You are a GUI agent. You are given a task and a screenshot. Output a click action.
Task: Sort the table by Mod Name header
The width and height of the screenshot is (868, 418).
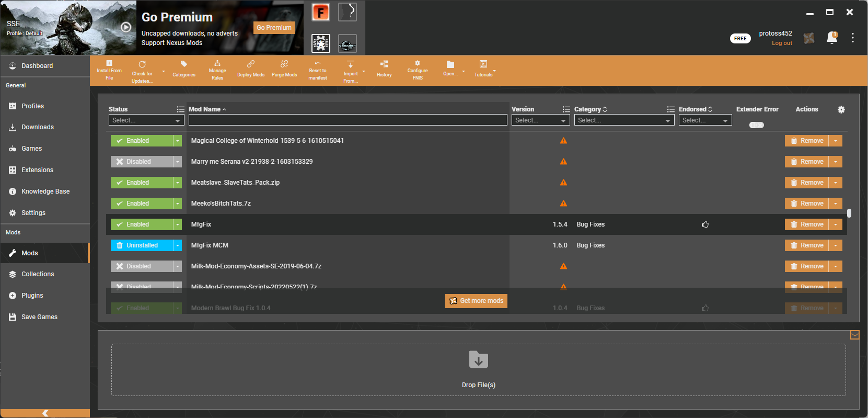tap(207, 109)
